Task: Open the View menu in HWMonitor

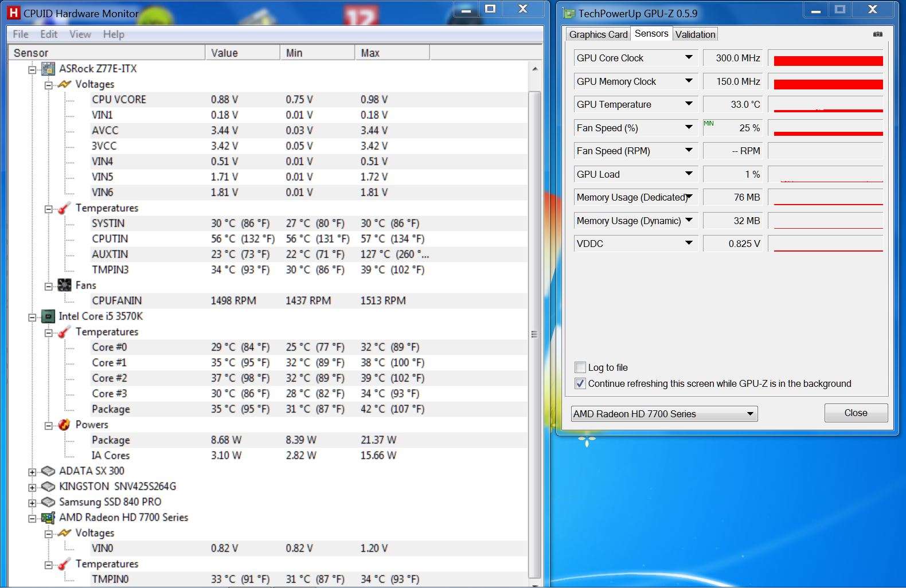Action: 80,34
